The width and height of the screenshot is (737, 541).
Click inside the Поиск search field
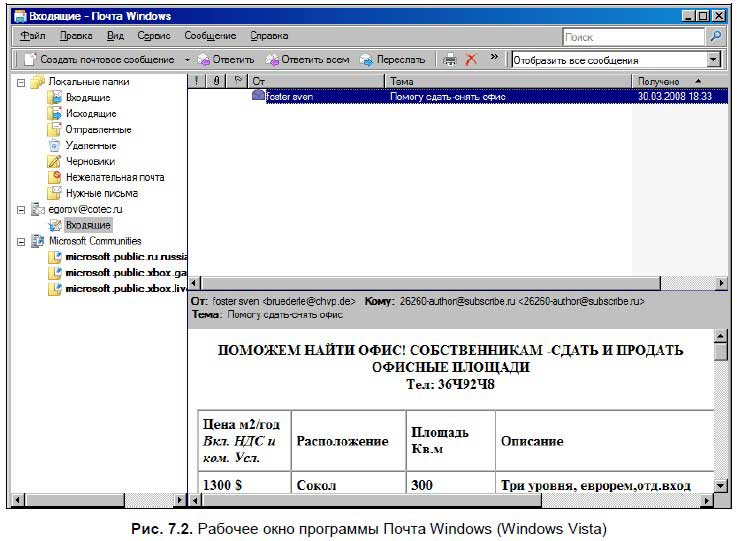pos(630,37)
